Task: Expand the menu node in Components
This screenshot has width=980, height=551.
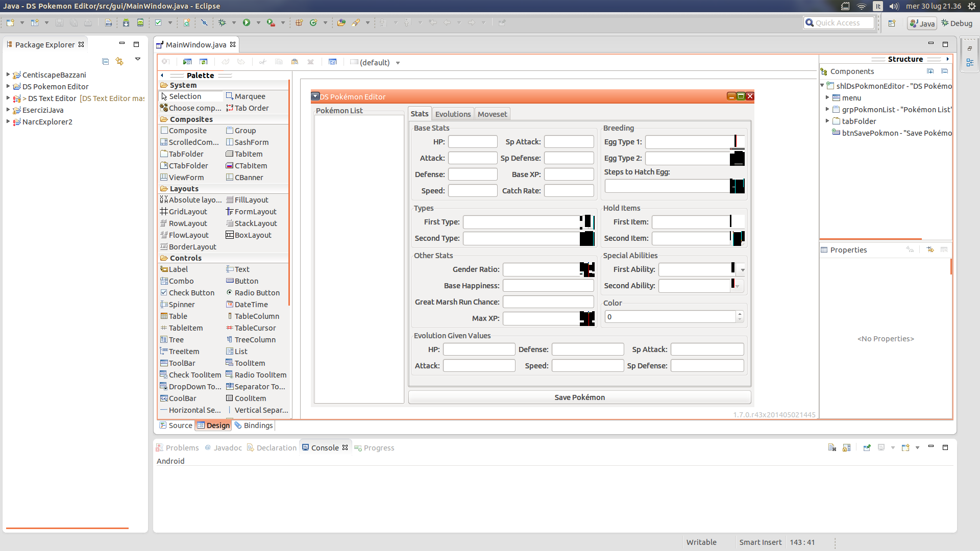Action: pyautogui.click(x=827, y=97)
